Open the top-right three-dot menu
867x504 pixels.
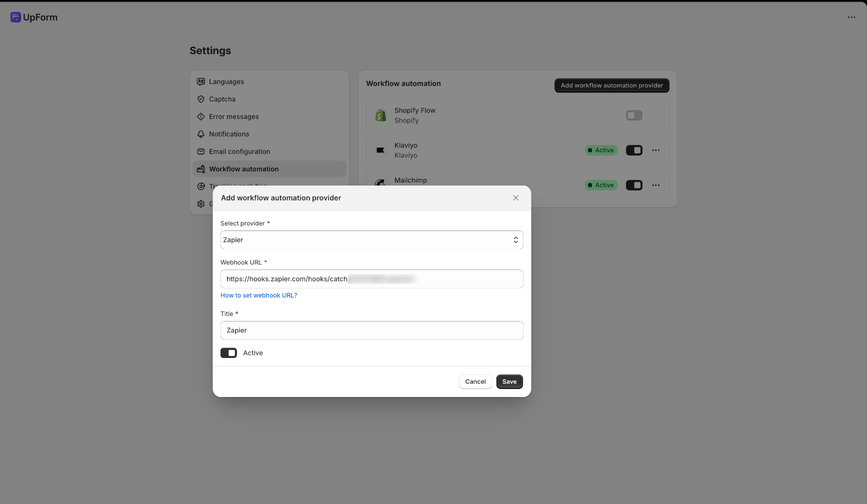coord(851,17)
